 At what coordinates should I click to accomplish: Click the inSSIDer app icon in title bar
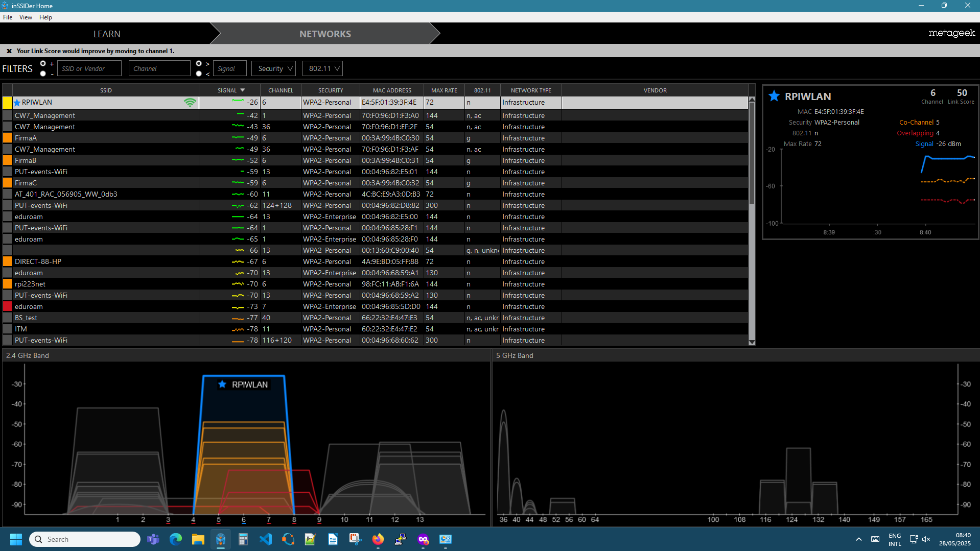[5, 6]
